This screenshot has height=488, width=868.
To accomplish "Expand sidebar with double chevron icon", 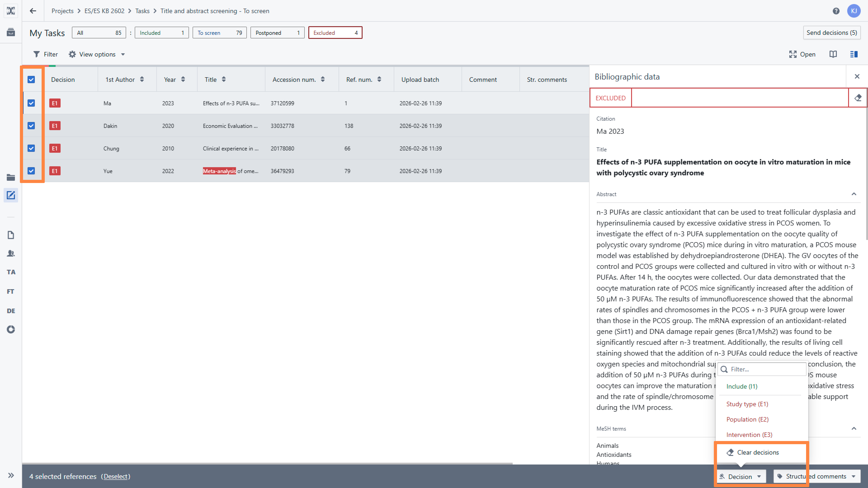I will [x=11, y=475].
